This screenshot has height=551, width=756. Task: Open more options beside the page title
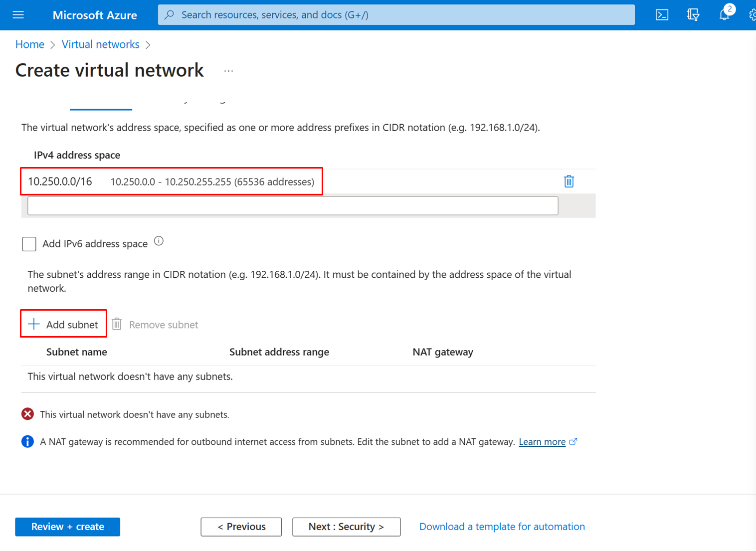228,70
